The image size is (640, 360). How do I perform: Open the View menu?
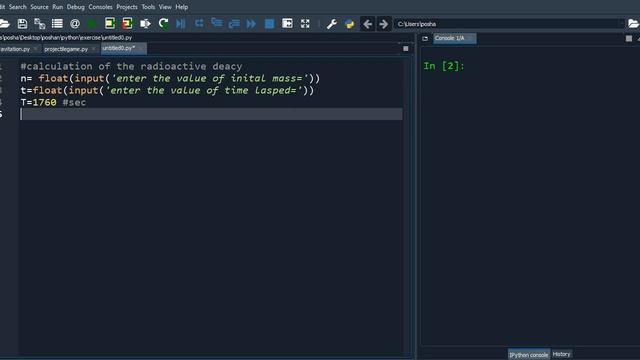pyautogui.click(x=165, y=7)
